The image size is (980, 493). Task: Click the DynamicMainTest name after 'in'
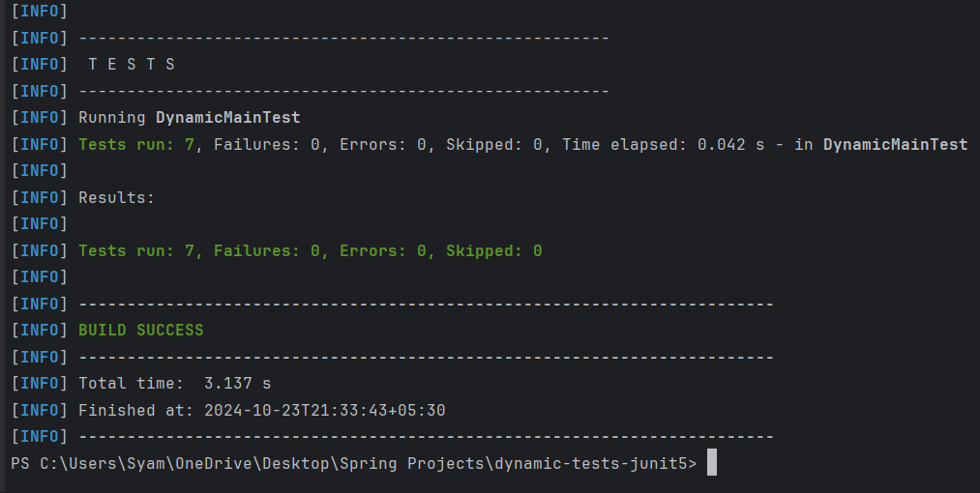tap(895, 145)
